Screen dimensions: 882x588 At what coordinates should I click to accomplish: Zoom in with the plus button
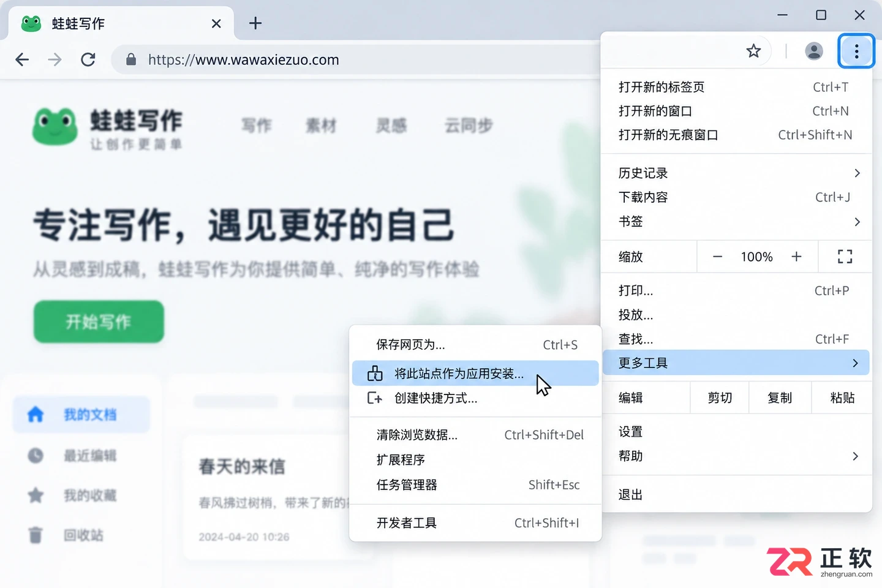796,257
